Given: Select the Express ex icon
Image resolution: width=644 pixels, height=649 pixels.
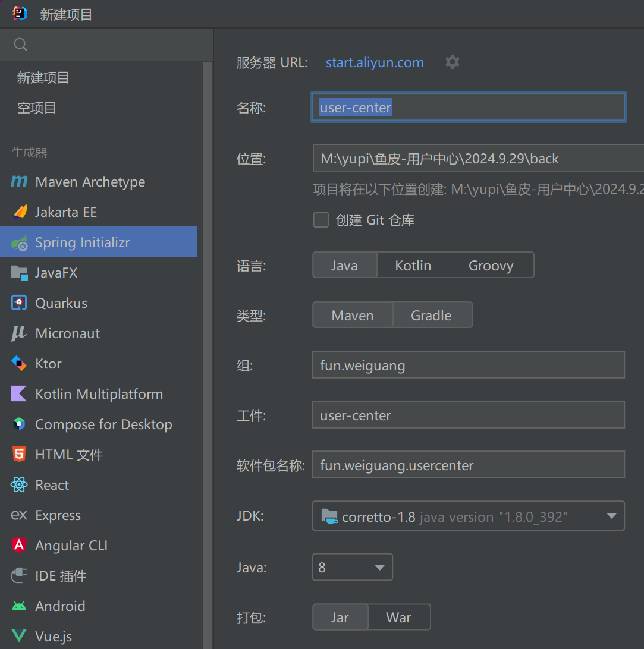Looking at the screenshot, I should (19, 515).
